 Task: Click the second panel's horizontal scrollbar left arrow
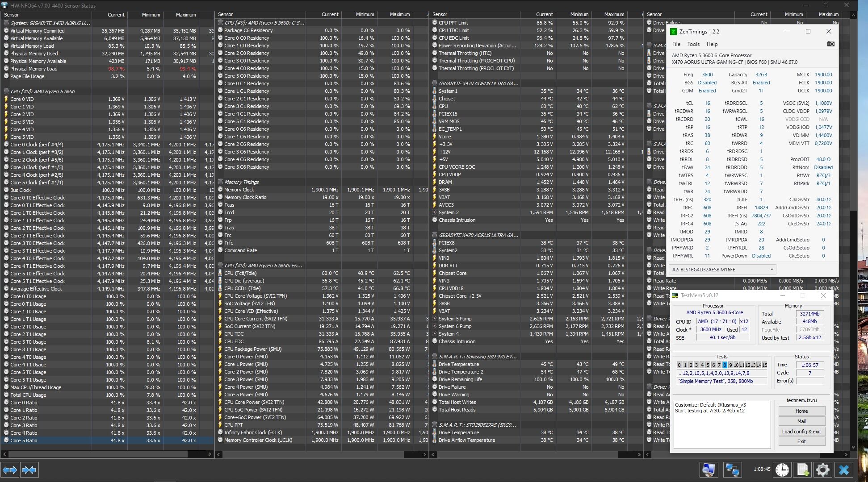click(x=219, y=454)
